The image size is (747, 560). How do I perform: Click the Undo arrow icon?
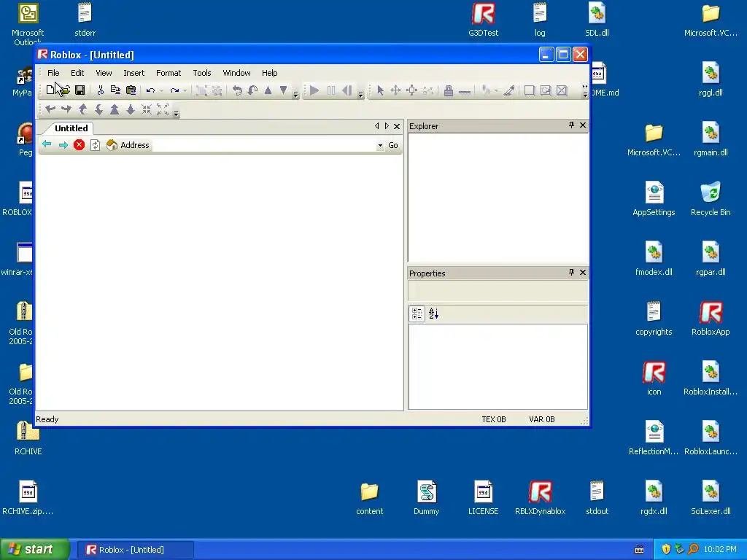150,90
